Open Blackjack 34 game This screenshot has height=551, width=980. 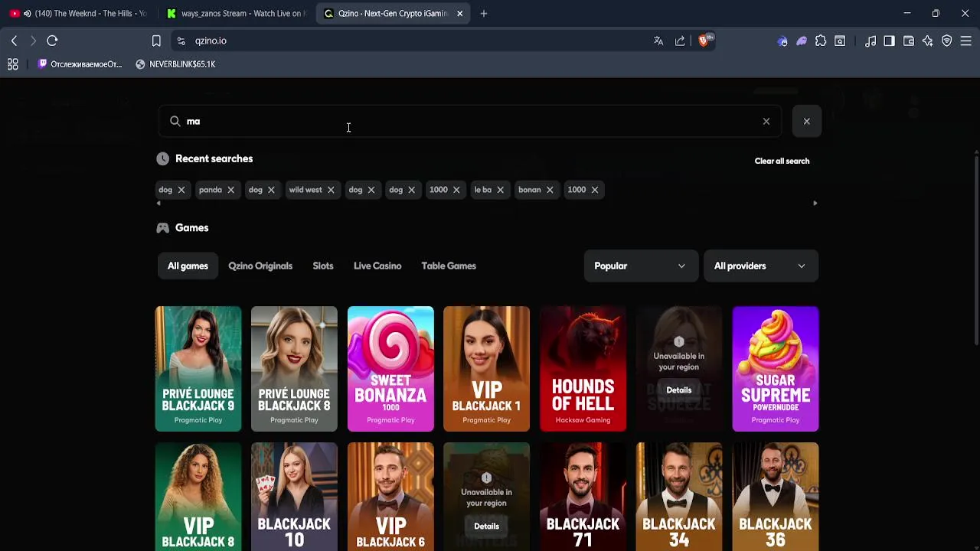(679, 497)
